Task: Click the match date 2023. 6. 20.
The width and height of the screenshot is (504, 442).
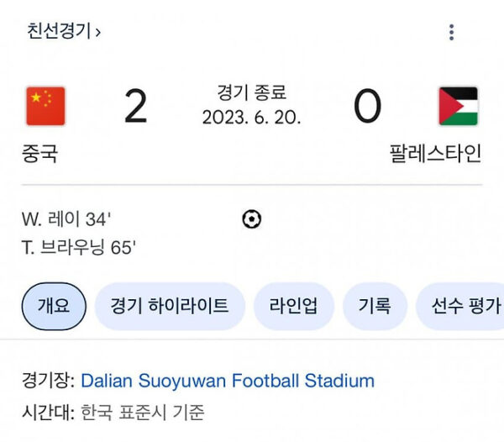Action: point(251,118)
